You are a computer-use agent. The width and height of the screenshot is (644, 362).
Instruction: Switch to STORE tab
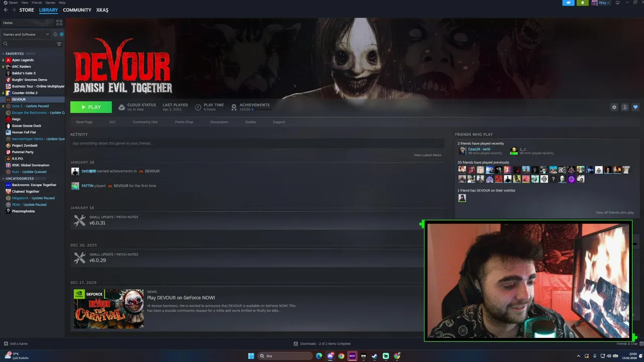coord(27,10)
